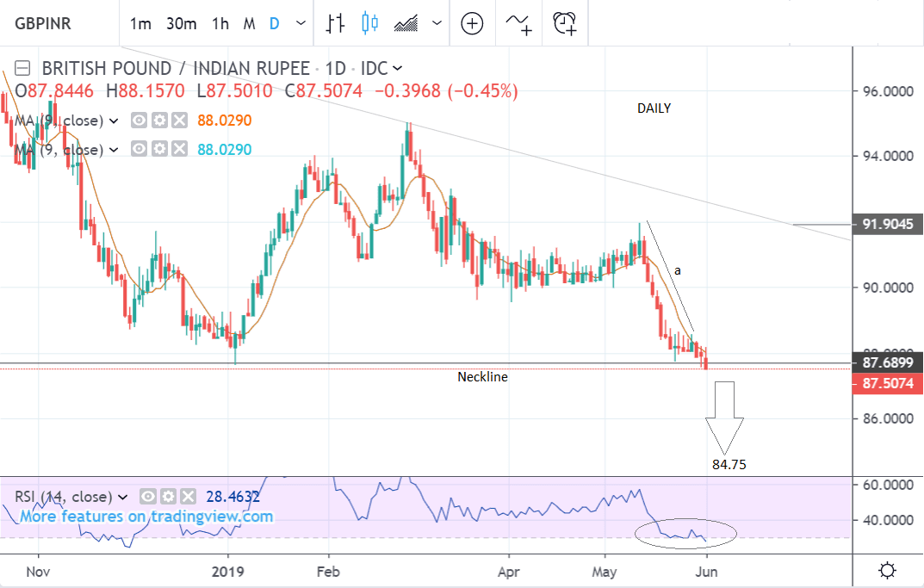Choose the area chart style icon

pos(406,23)
